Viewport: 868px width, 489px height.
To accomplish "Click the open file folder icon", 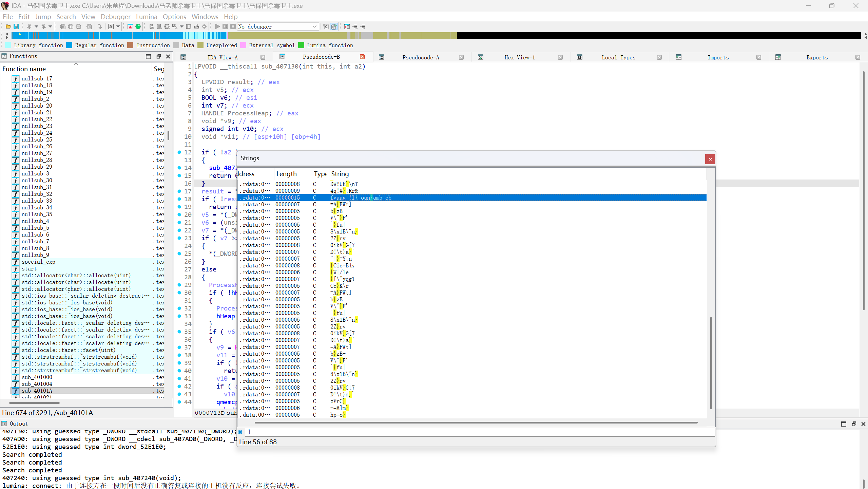I will (x=8, y=26).
